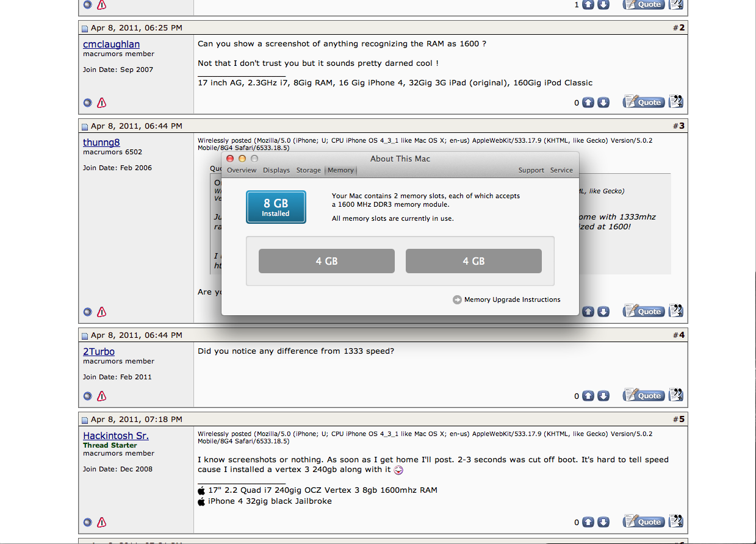Click the text 'Did you notice any difference from 1333 speed?'

296,351
